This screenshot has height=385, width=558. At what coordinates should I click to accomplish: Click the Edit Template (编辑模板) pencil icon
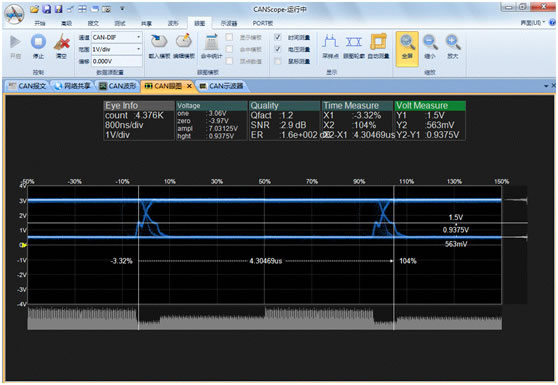coord(184,46)
